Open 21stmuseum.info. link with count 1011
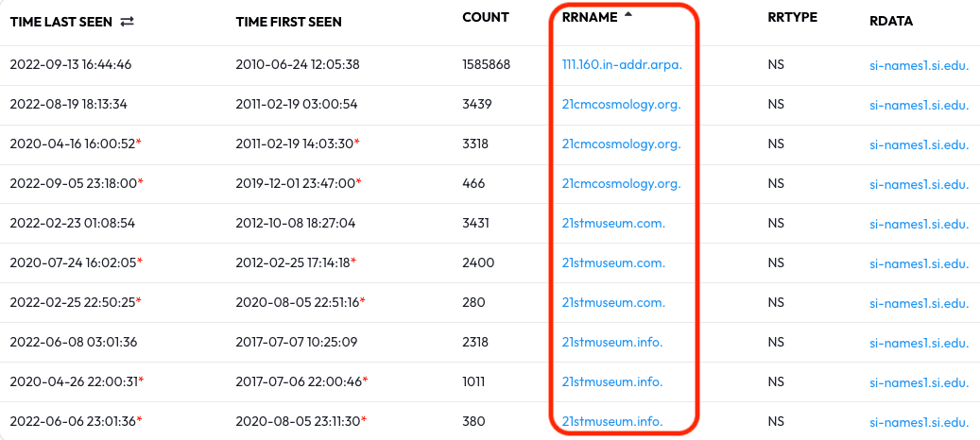980x440 pixels. tap(612, 381)
